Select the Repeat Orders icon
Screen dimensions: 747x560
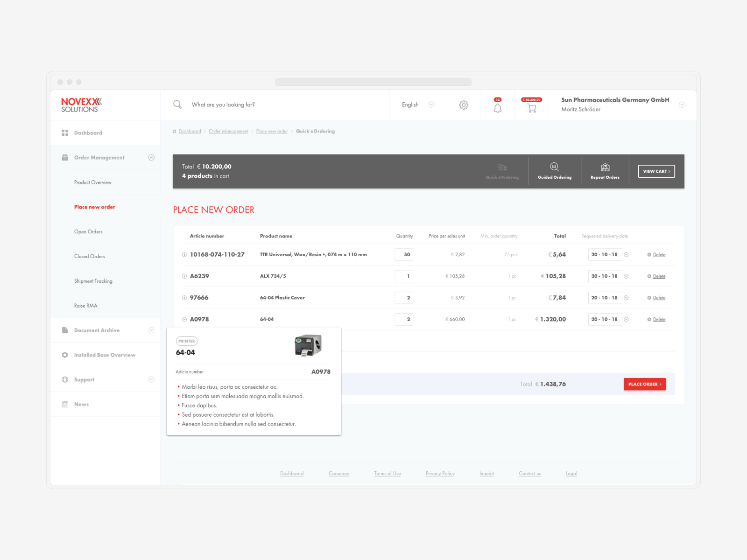pos(605,167)
